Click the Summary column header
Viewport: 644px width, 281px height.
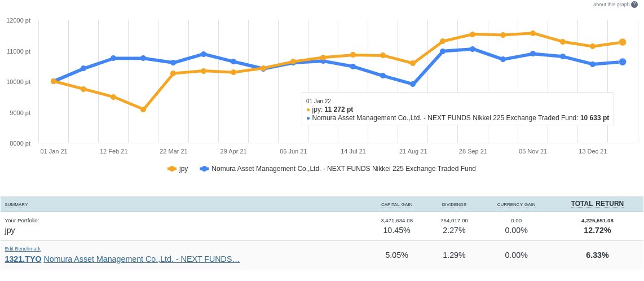point(16,204)
